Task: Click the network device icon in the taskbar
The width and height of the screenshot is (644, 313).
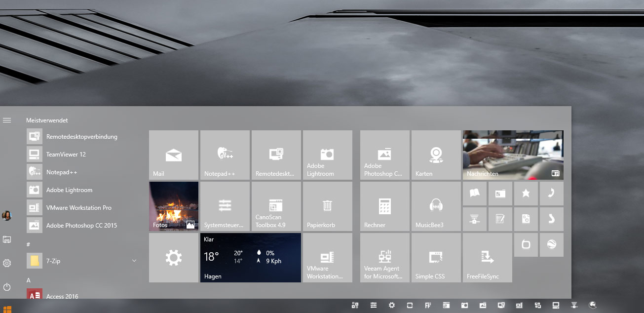Action: coord(574,306)
